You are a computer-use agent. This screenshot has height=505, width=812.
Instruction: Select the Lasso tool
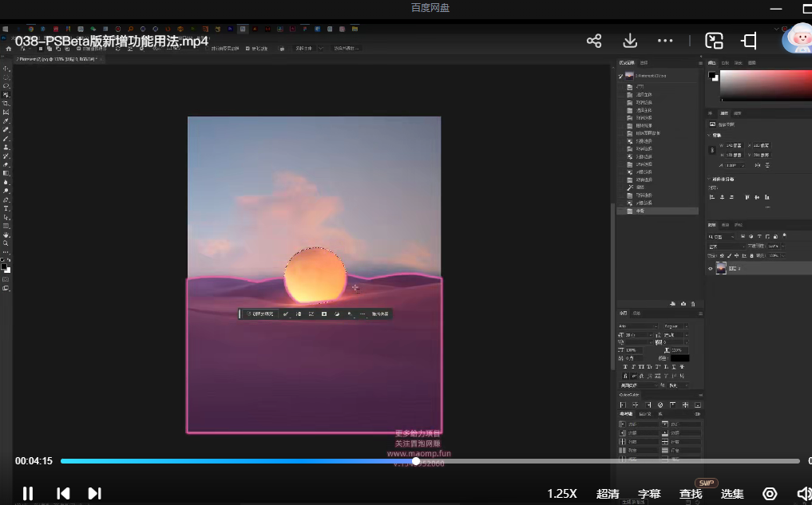[6, 86]
